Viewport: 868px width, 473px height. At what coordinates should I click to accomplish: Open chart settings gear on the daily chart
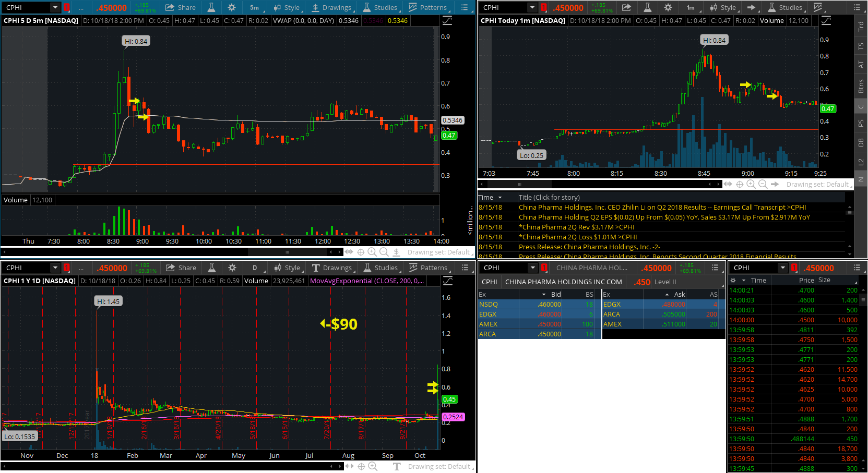[x=232, y=268]
